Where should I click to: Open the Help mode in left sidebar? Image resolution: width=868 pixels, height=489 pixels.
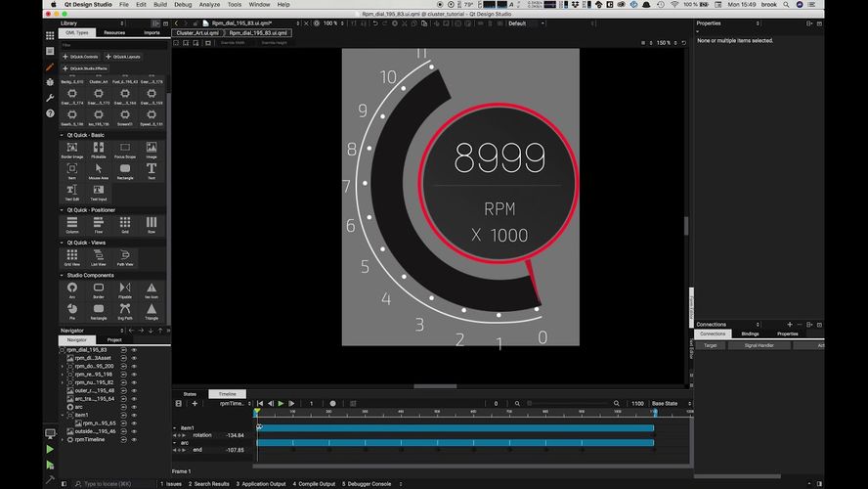[50, 113]
